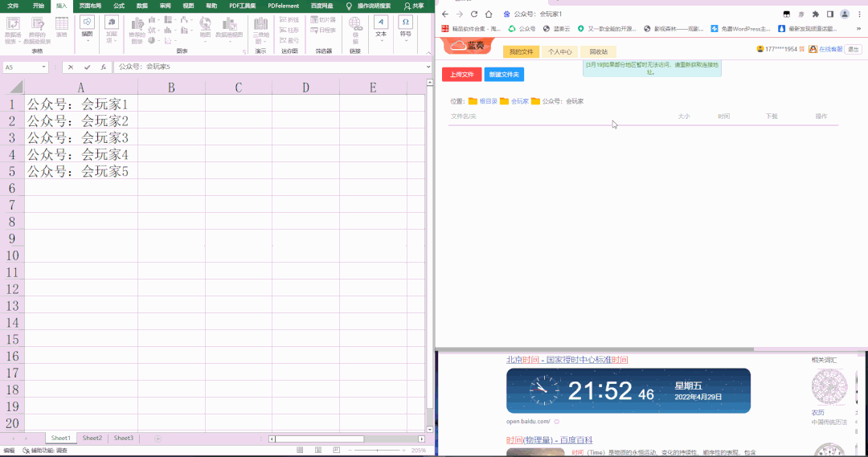Select cell A3 公众号：会玩家3
The image size is (868, 457).
[81, 138]
